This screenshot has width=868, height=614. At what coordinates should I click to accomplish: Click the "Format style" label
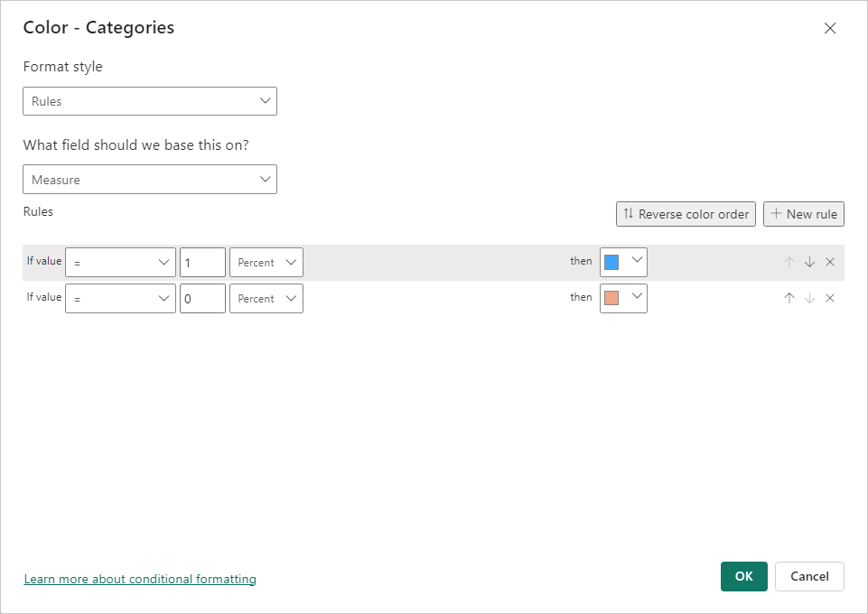(x=62, y=67)
